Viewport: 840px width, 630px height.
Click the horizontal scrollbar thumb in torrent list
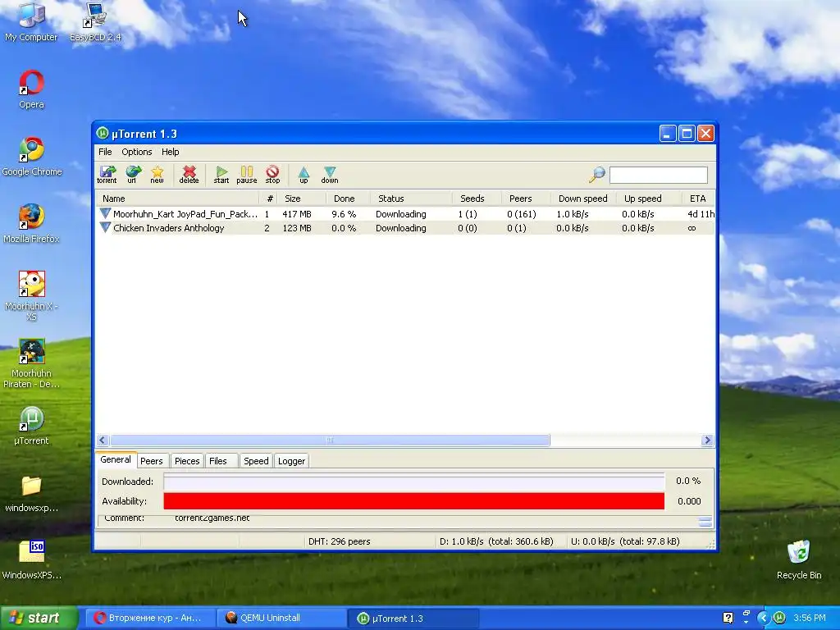point(330,441)
